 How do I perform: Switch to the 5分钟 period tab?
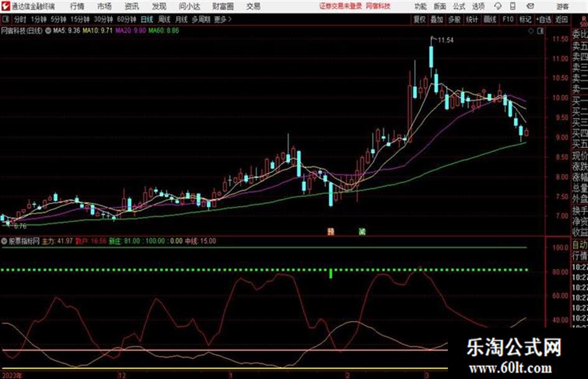tap(58, 19)
